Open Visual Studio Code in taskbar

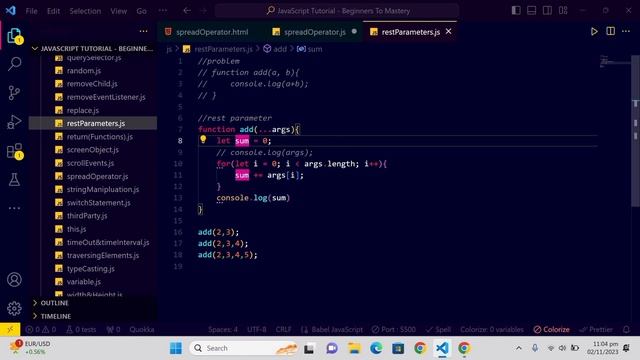(442, 348)
